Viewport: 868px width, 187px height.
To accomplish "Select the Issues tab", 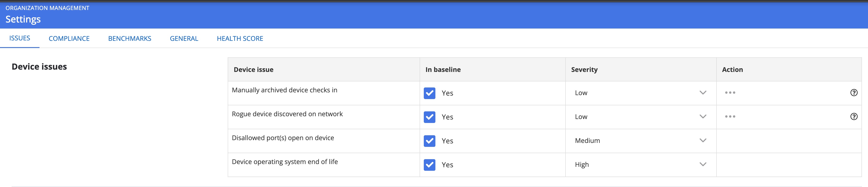I will point(20,38).
